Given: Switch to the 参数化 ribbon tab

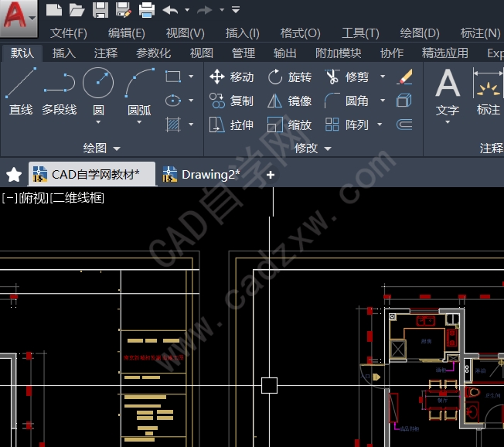Looking at the screenshot, I should (x=153, y=53).
